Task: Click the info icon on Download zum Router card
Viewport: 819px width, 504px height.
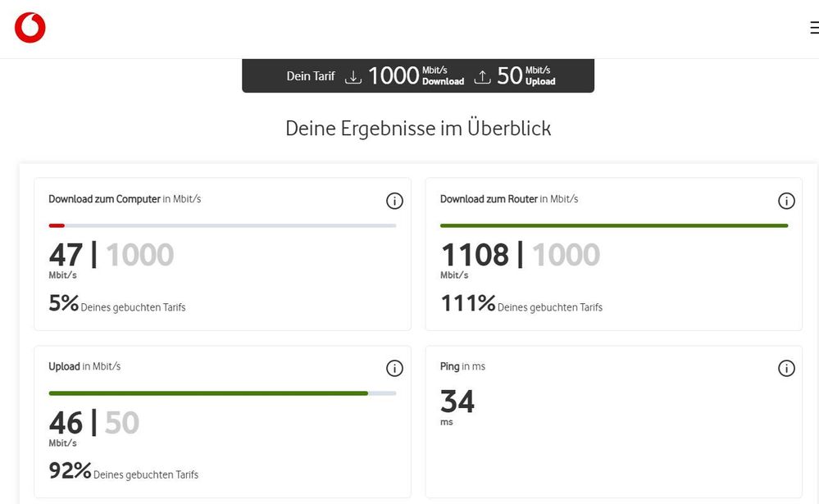Action: [x=786, y=201]
